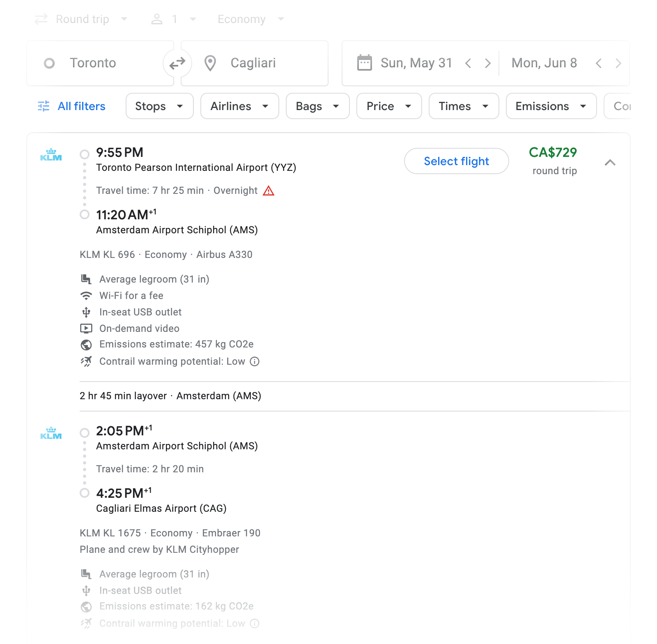657x644 pixels.
Task: Open the Round trip type dropdown
Action: (82, 19)
